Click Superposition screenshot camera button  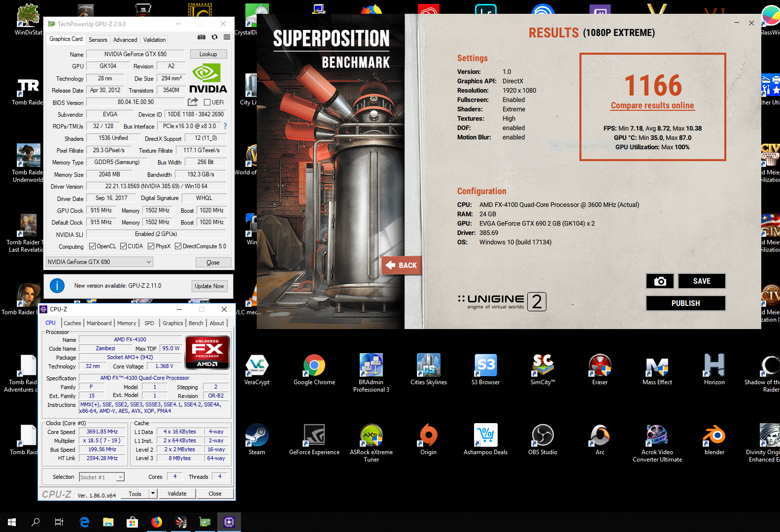click(660, 281)
